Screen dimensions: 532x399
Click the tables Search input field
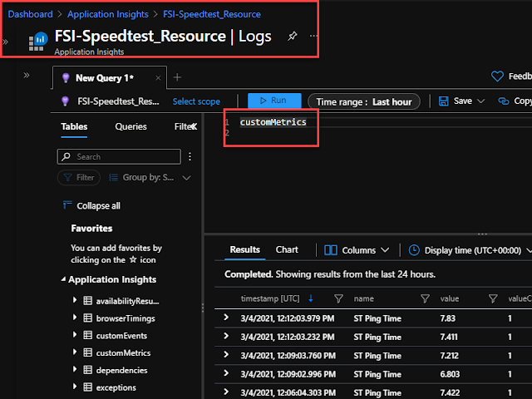pyautogui.click(x=119, y=157)
